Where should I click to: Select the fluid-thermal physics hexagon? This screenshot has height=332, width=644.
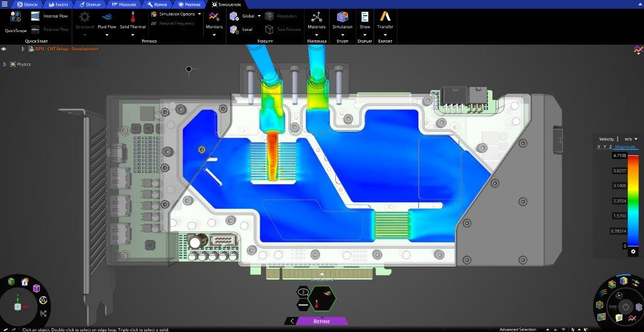(322, 299)
